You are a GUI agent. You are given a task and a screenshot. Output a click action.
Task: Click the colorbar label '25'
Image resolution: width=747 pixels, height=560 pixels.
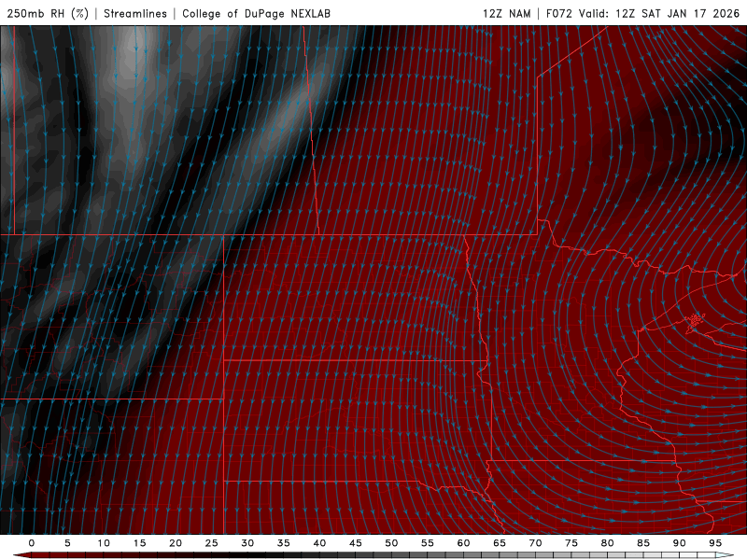[211, 543]
